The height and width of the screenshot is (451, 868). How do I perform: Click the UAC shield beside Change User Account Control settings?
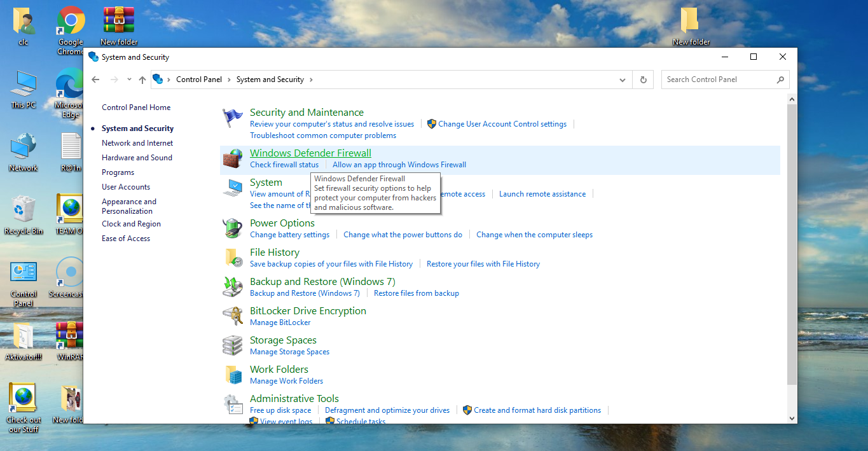point(432,123)
